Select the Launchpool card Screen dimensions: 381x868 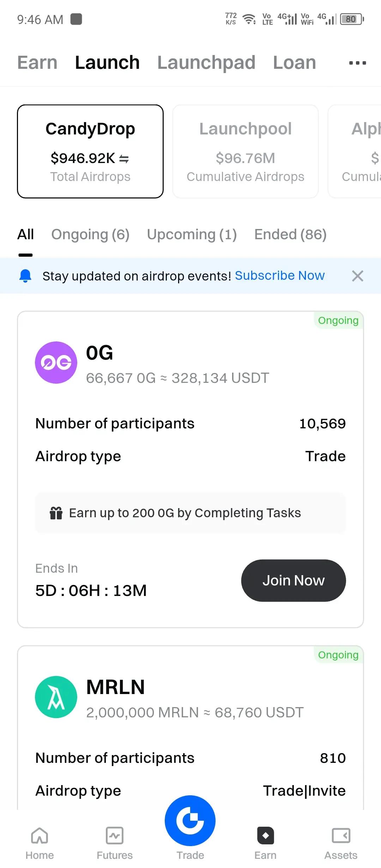coord(246,151)
